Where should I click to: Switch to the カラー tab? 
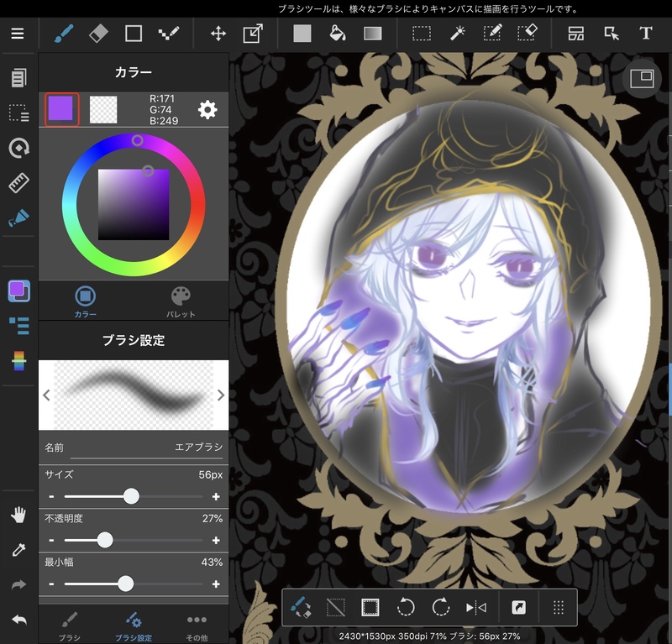click(86, 301)
